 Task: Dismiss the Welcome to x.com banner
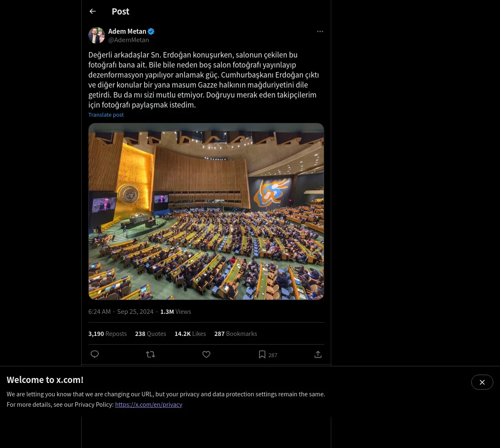click(x=482, y=382)
